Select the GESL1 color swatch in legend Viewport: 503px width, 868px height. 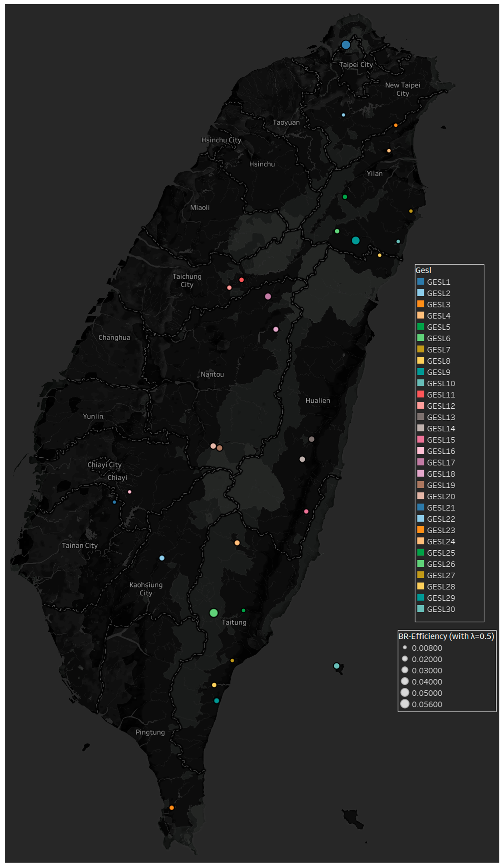click(x=420, y=281)
